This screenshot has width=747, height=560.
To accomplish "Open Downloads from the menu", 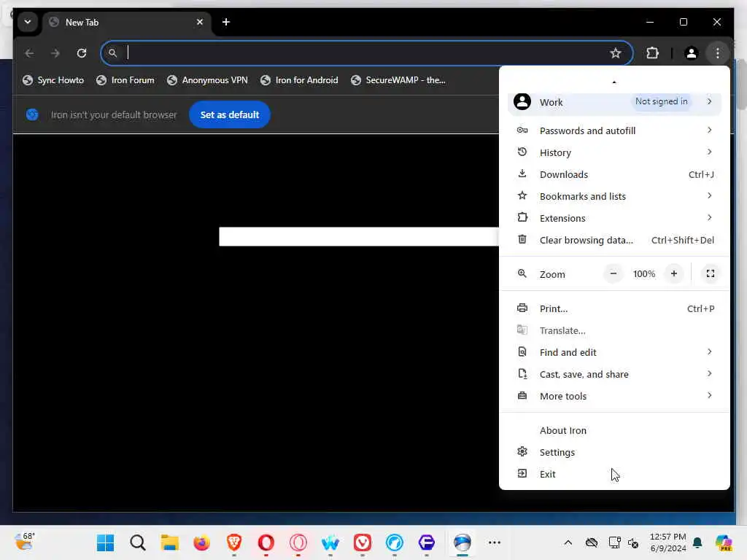I will pos(614,174).
